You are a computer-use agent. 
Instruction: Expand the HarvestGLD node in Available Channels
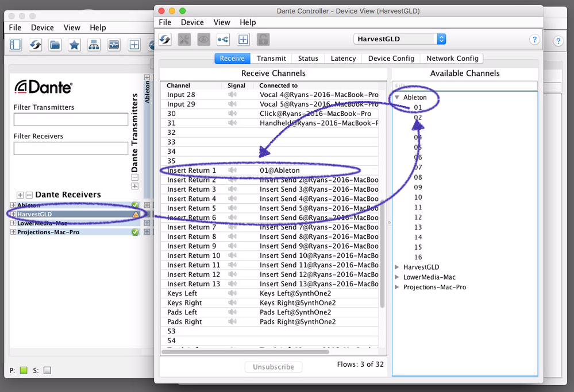point(397,267)
